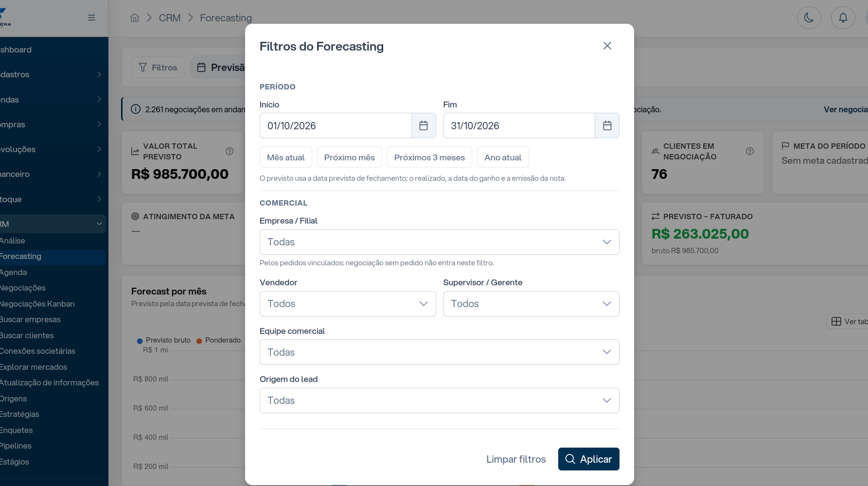Toggle the Previsto bruto legend item
Viewport: 868px width, 486px height.
tap(164, 340)
